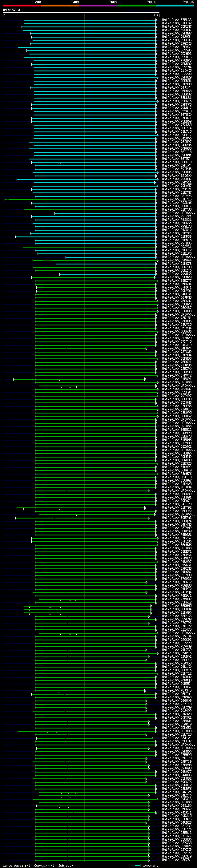Select hit UniRef100_B9RGK5

point(177,101)
